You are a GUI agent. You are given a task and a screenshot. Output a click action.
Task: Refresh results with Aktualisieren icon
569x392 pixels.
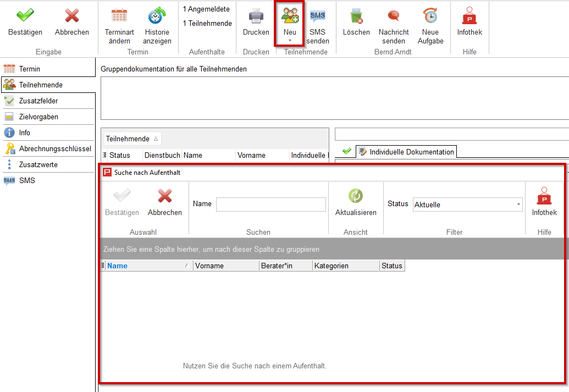tap(356, 196)
